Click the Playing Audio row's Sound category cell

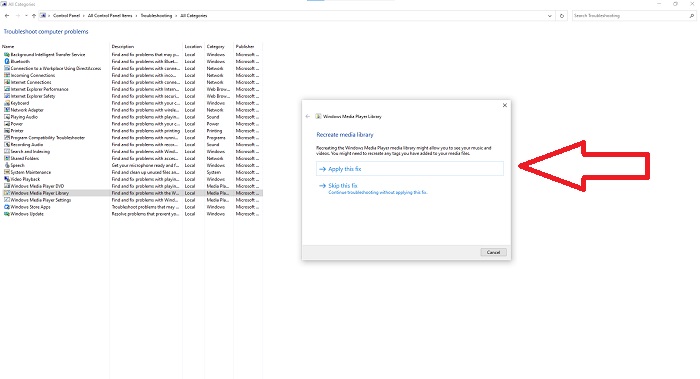[213, 117]
